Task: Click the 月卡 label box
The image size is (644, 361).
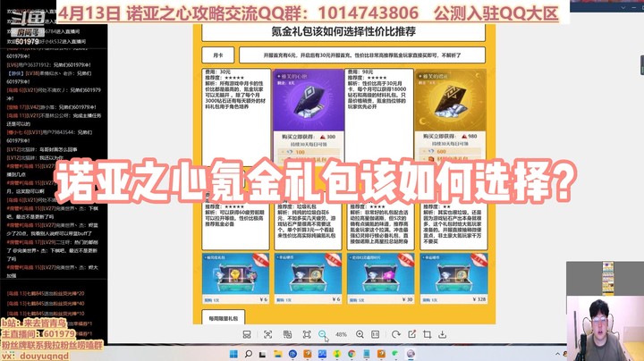Action: click(218, 55)
